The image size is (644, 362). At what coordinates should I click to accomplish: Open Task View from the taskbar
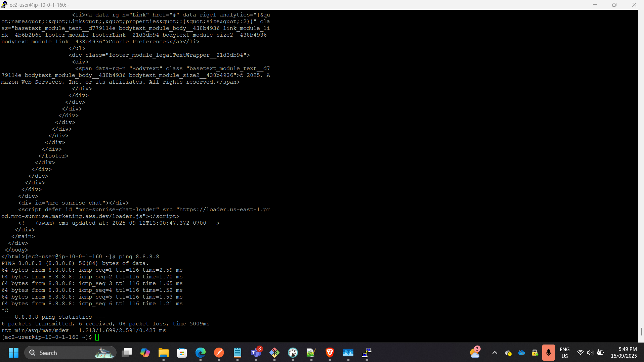pyautogui.click(x=127, y=353)
